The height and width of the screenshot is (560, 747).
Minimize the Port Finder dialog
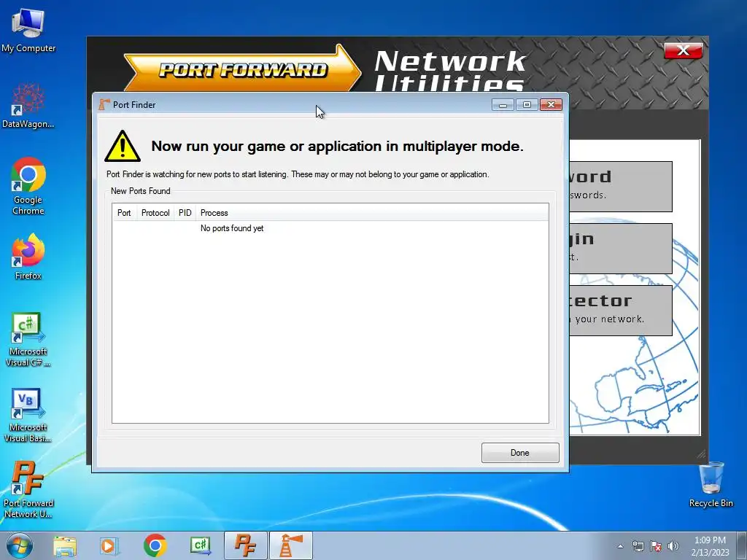pos(503,104)
